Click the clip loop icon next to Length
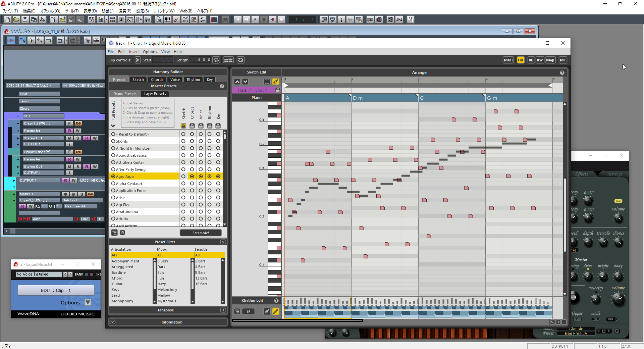 coord(216,60)
